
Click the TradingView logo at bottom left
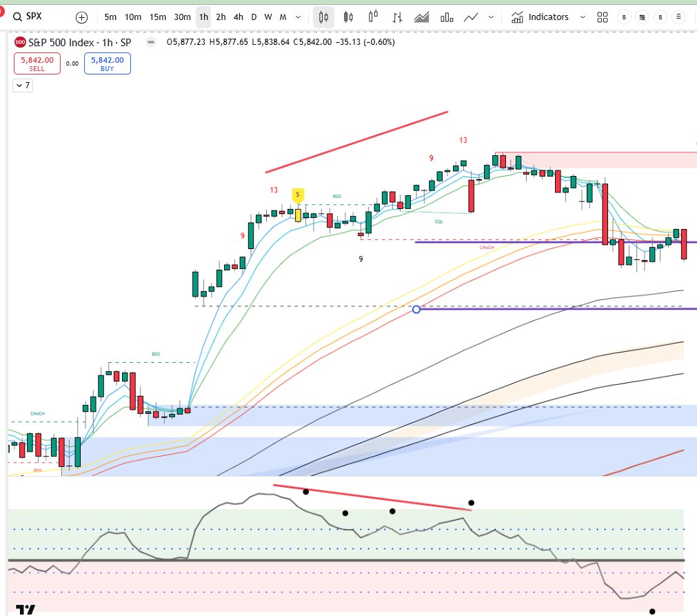26,609
